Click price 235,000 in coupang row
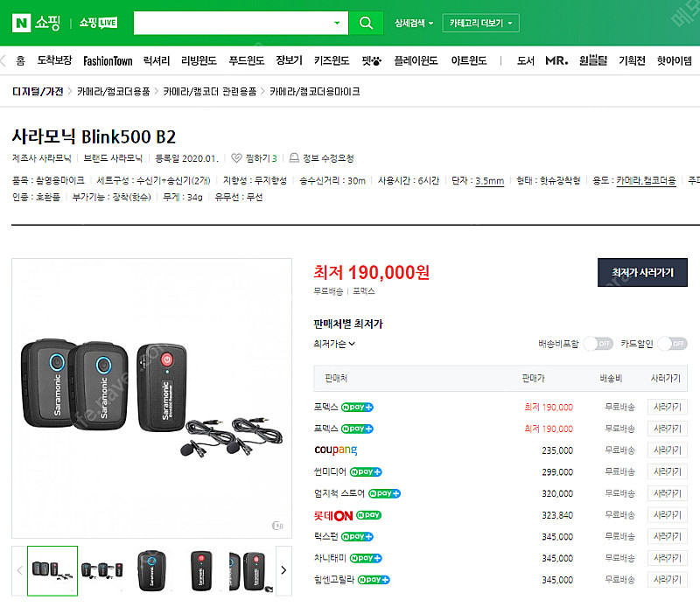Image resolution: width=700 pixels, height=614 pixels. [557, 450]
